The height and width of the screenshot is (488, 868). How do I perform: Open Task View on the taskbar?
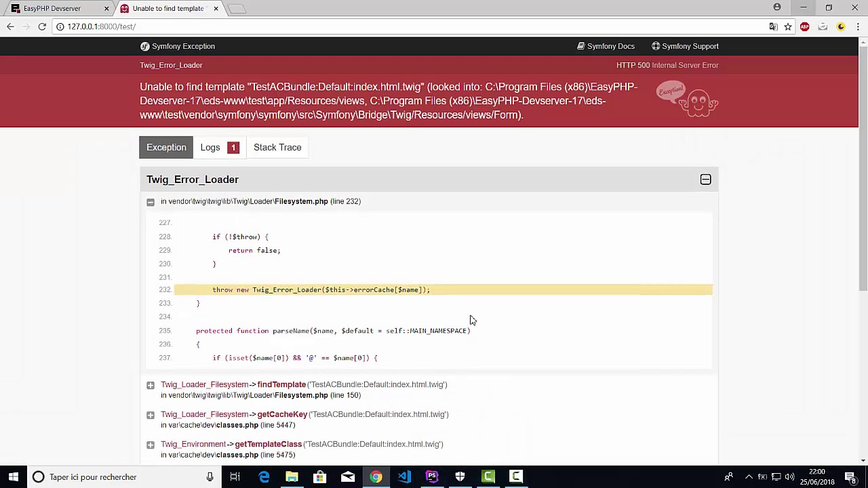[235, 477]
